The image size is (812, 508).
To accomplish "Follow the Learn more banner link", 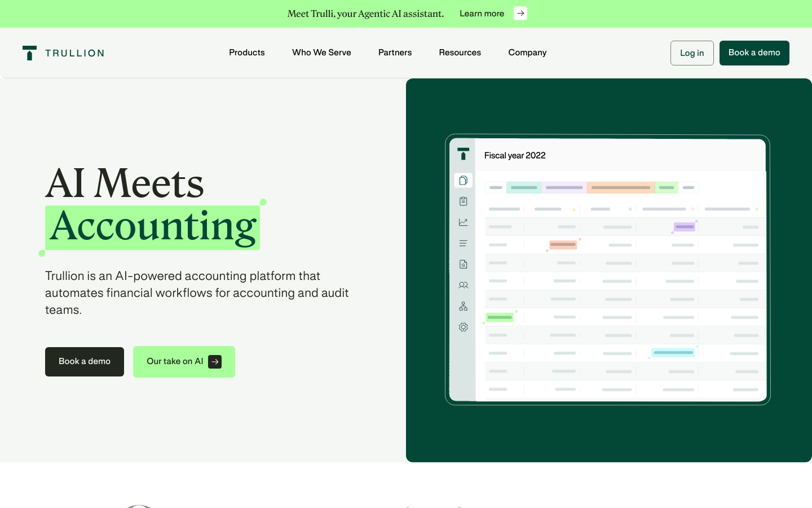I will 482,14.
